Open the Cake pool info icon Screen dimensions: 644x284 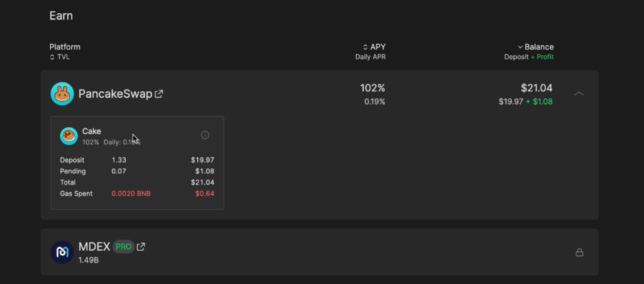pos(205,135)
